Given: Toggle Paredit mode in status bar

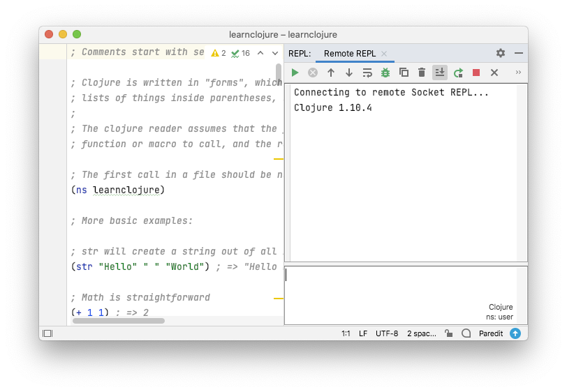Looking at the screenshot, I should (491, 333).
